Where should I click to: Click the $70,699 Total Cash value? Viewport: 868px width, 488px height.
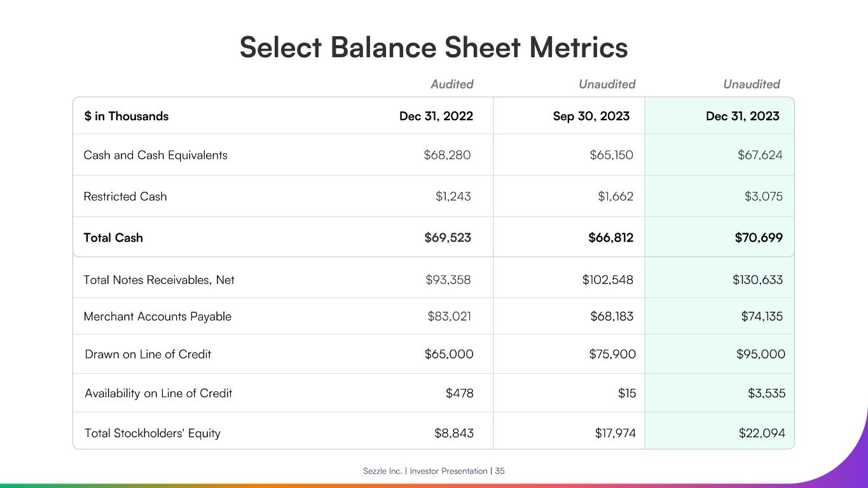(x=759, y=238)
